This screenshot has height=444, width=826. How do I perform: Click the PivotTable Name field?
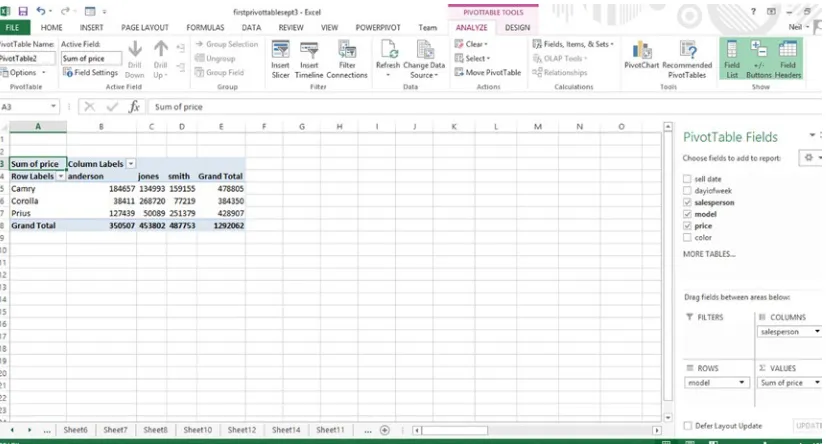[x=27, y=58]
